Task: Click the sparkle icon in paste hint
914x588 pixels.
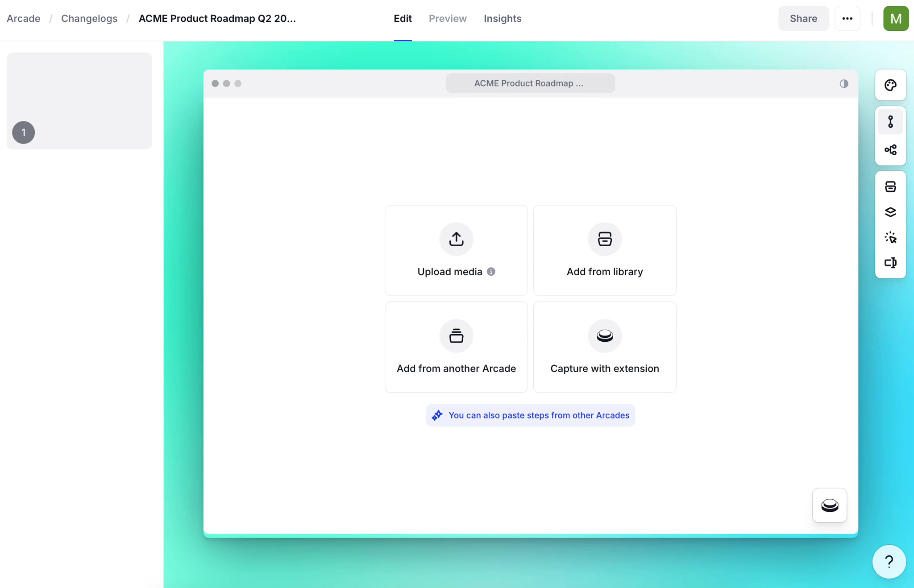Action: [x=437, y=415]
